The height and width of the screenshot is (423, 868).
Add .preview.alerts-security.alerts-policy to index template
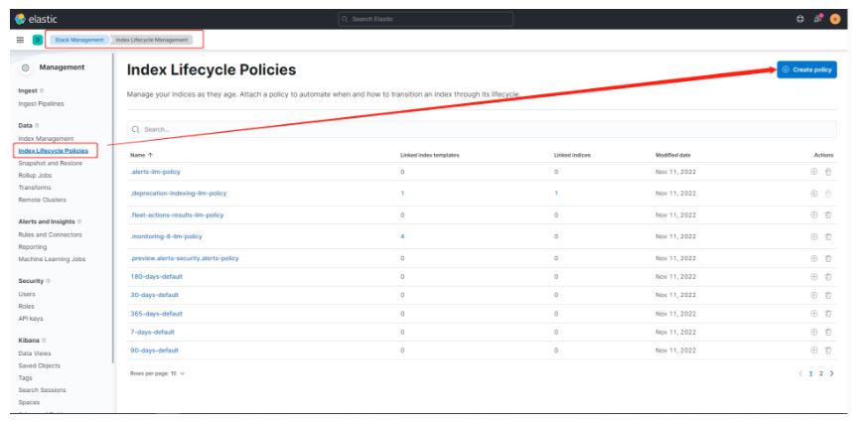pos(813,258)
